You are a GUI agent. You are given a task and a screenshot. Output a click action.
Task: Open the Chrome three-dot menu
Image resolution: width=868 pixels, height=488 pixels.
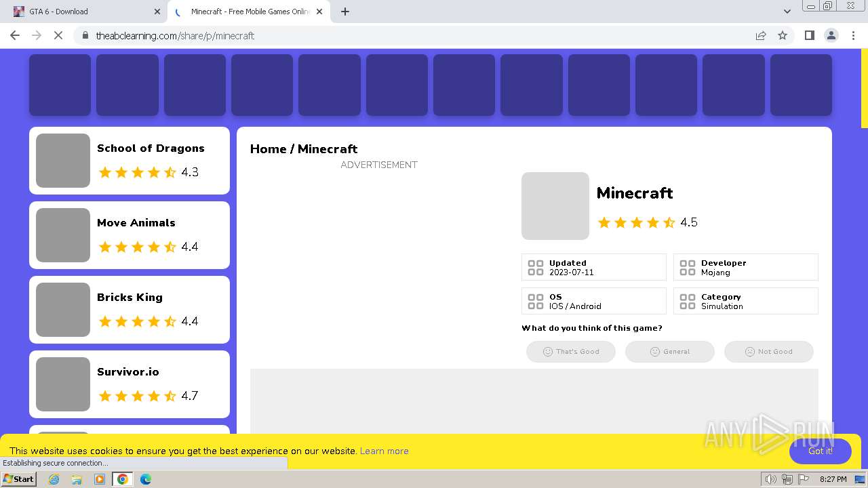pyautogui.click(x=853, y=35)
